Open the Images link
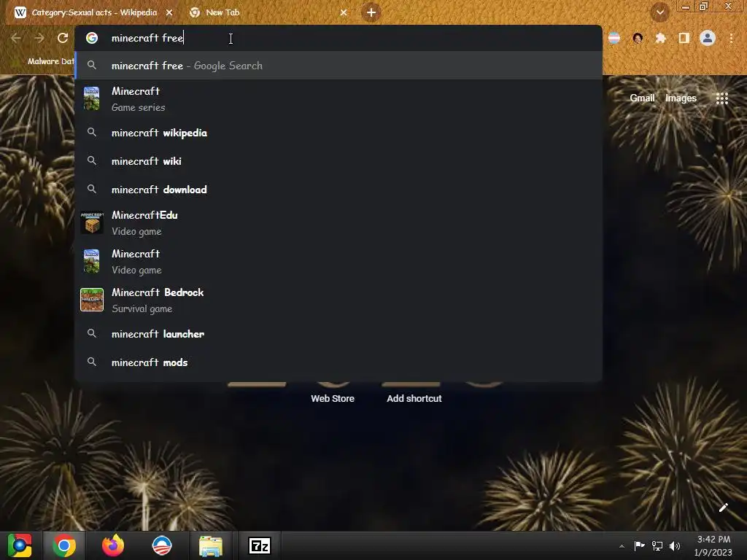This screenshot has width=747, height=560. 681,98
